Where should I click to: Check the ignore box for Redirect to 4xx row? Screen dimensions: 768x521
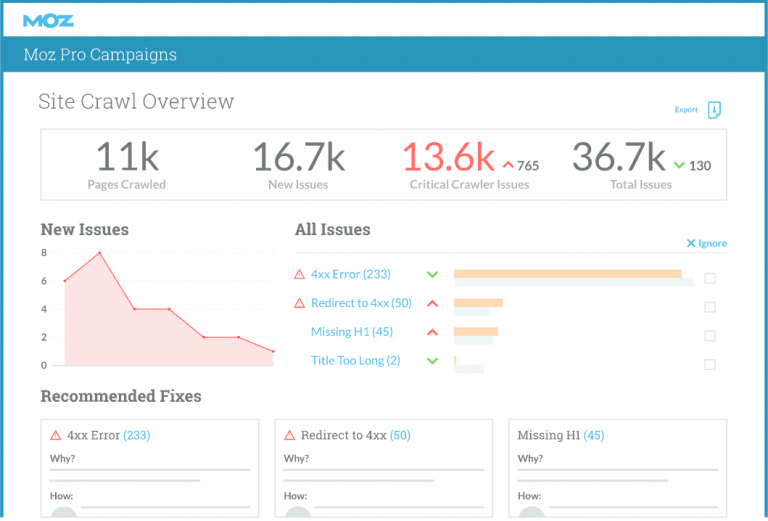click(710, 308)
